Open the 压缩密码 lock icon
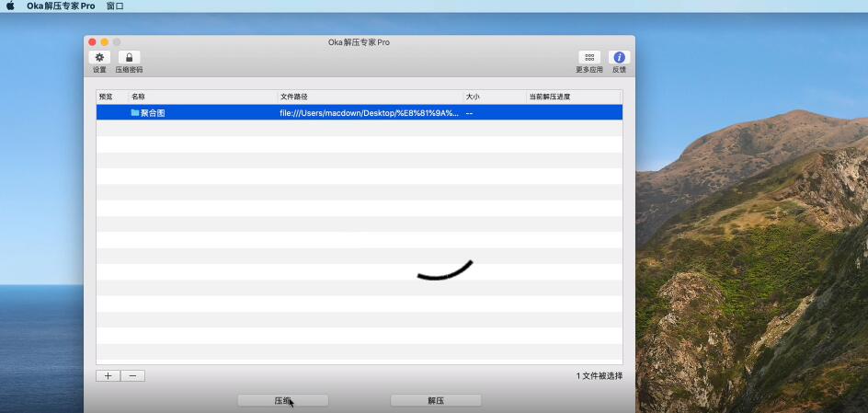 pos(129,57)
